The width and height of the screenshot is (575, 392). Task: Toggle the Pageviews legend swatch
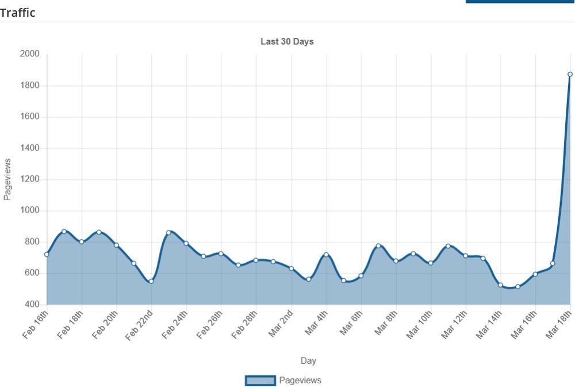[x=260, y=381]
